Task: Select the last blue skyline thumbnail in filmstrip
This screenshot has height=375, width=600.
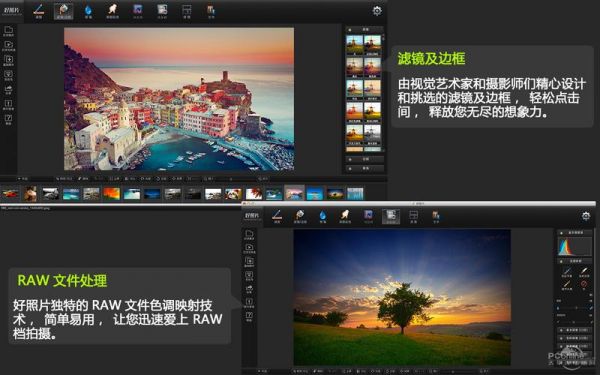Action: click(x=355, y=194)
